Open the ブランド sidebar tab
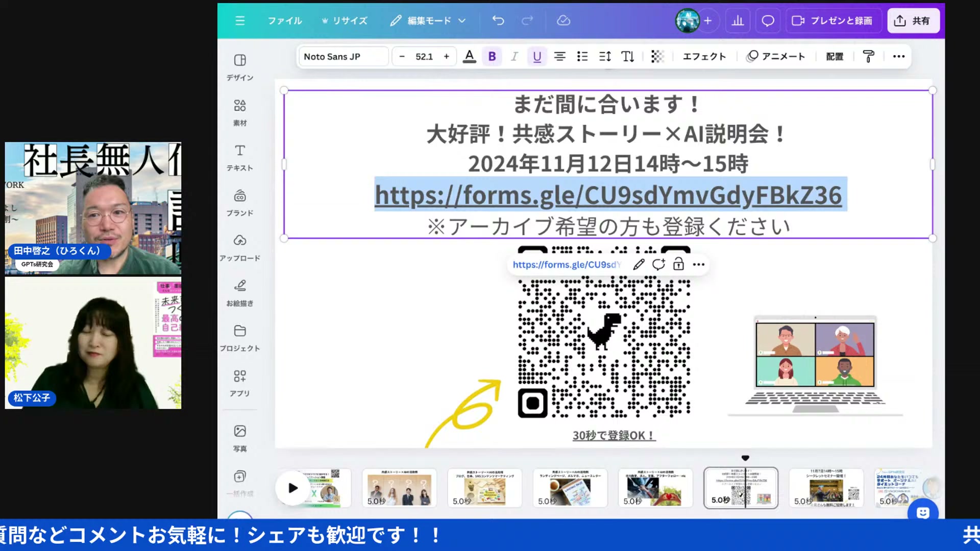This screenshot has width=980, height=551. (240, 203)
